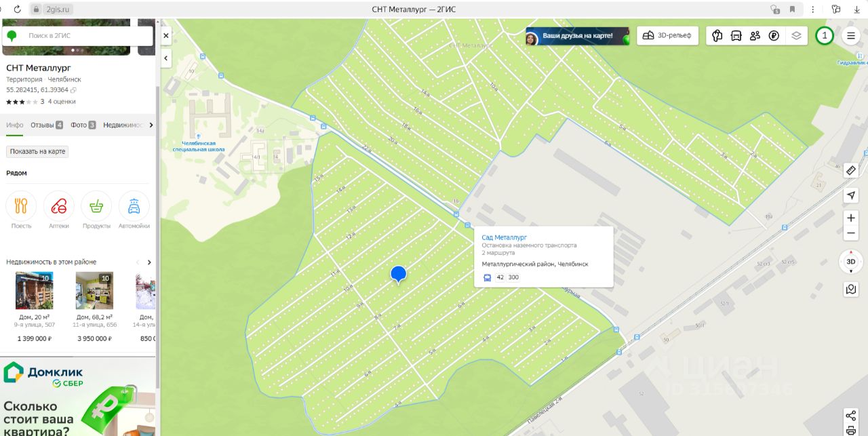Select bus route 300 in stop popup
The height and width of the screenshot is (436, 868).
[x=513, y=277]
